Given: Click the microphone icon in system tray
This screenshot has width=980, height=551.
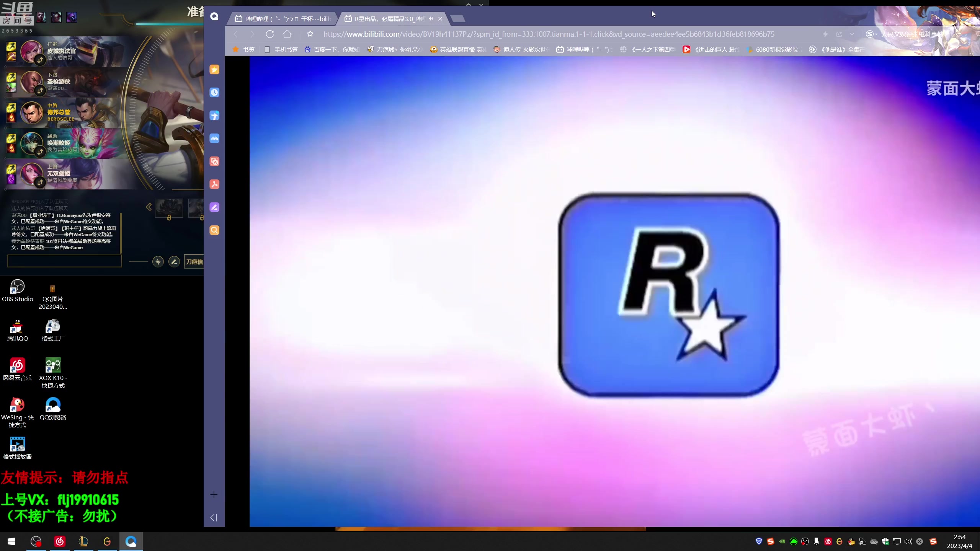Looking at the screenshot, I should [x=816, y=541].
